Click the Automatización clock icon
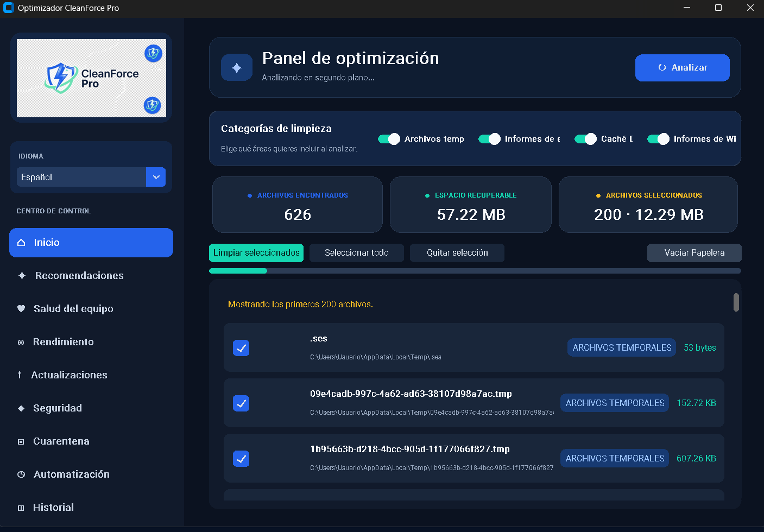This screenshot has height=532, width=764. (21, 474)
